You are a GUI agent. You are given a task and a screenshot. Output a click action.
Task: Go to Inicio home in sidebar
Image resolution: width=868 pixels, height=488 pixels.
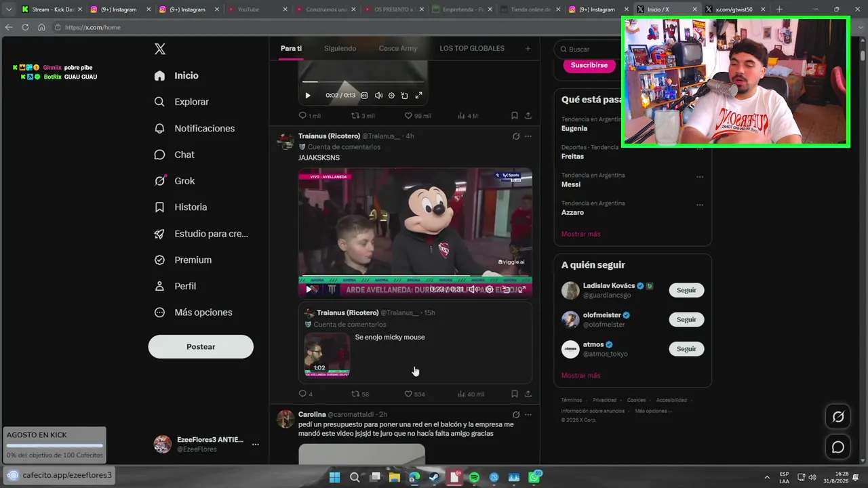pyautogui.click(x=176, y=76)
